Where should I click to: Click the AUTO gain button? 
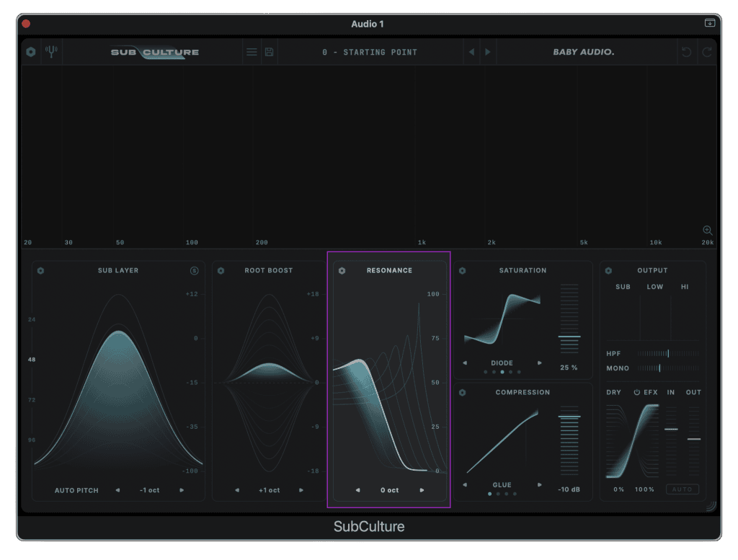point(682,489)
